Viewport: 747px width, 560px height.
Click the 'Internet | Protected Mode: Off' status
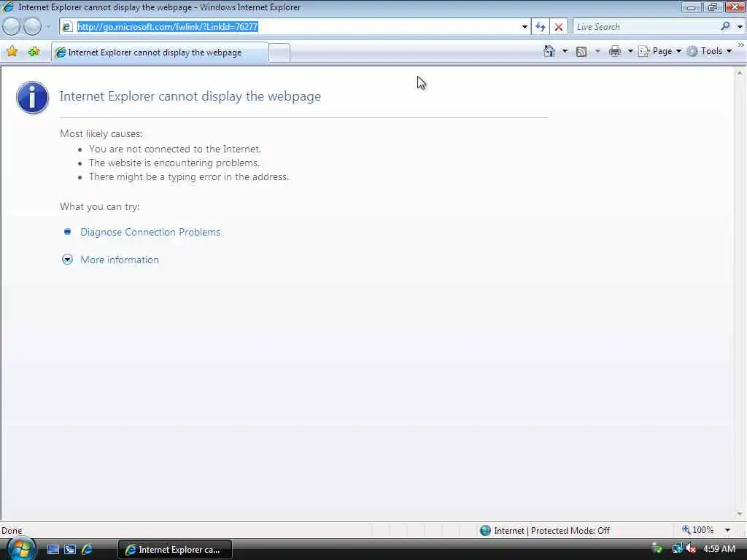551,531
